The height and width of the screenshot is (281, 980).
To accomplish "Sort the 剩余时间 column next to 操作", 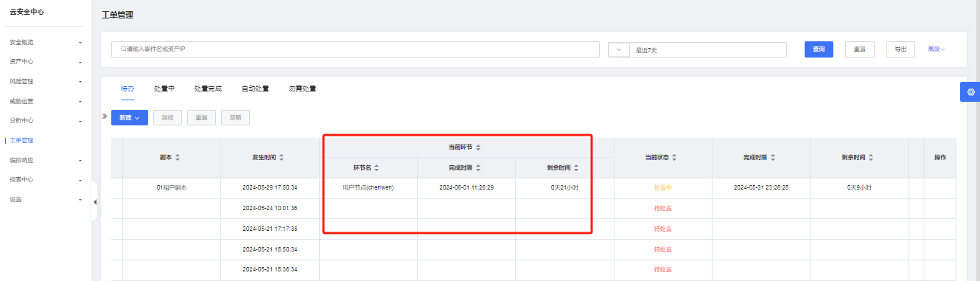I will (x=871, y=158).
